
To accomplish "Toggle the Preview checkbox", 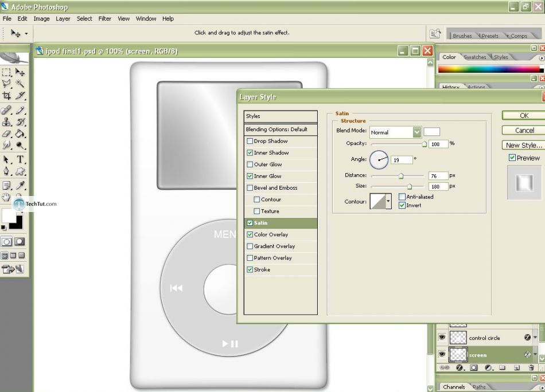I will [512, 158].
